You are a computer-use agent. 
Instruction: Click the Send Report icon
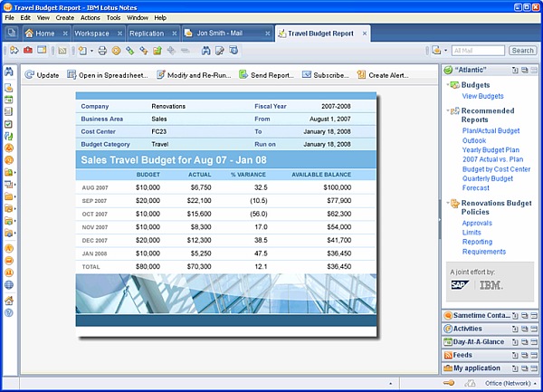coord(243,75)
